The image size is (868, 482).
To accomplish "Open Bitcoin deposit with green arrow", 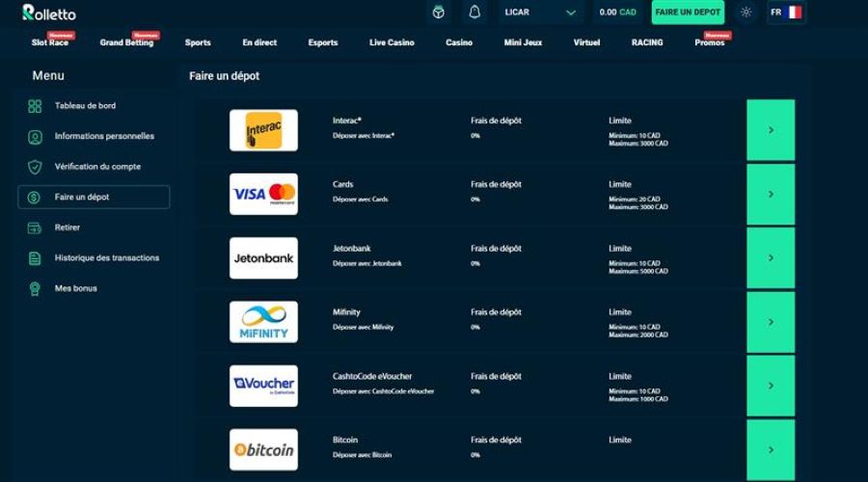I will 771,449.
